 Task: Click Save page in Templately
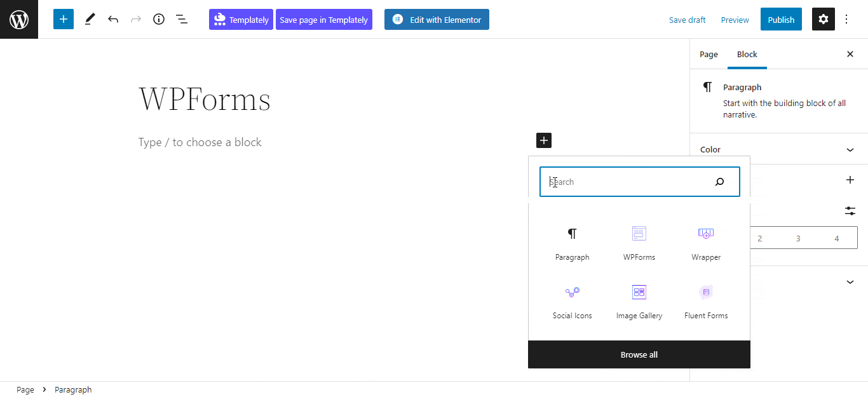pyautogui.click(x=324, y=19)
